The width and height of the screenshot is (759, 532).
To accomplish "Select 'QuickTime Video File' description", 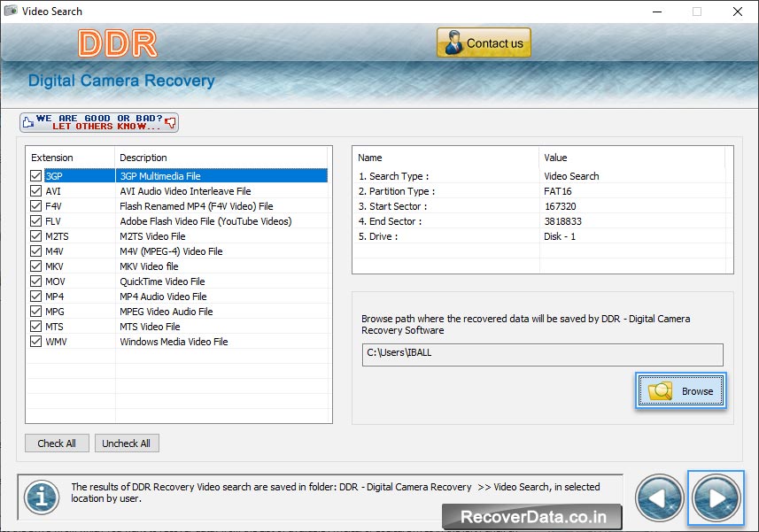I will 162,281.
